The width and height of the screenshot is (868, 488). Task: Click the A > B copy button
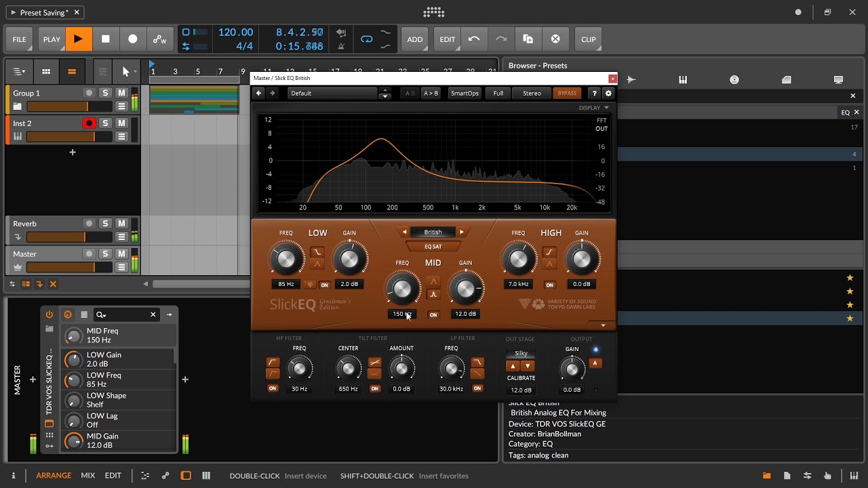tap(431, 94)
